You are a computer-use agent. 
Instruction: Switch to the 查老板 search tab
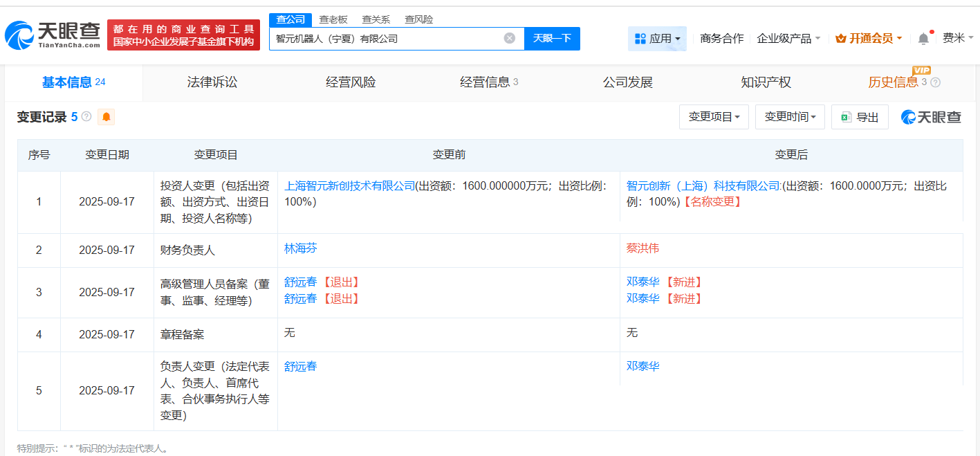(x=334, y=19)
